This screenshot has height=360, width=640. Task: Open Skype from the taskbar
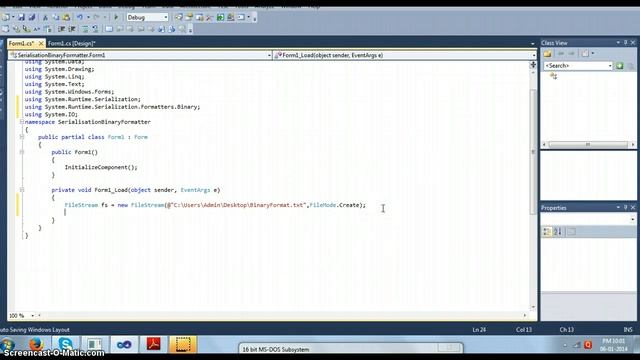(x=65, y=345)
